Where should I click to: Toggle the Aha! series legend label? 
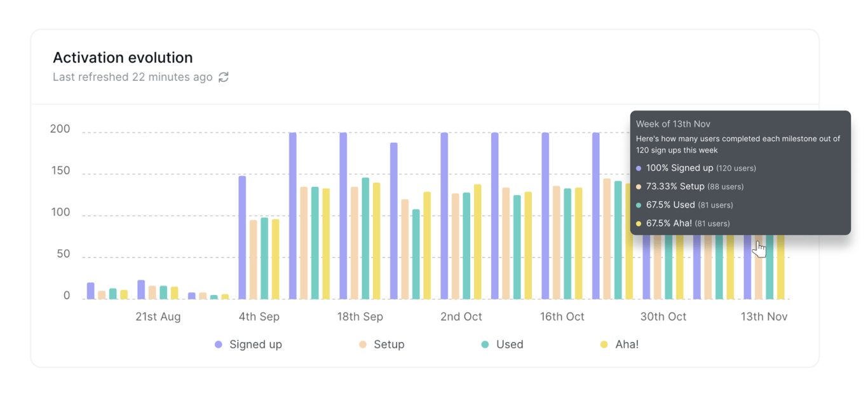tap(627, 345)
